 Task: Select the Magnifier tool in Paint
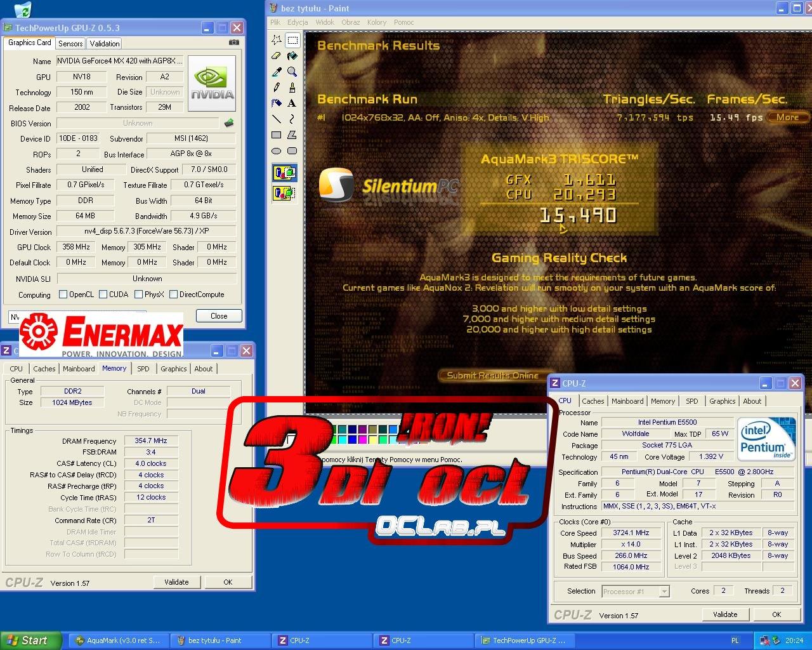pyautogui.click(x=292, y=72)
